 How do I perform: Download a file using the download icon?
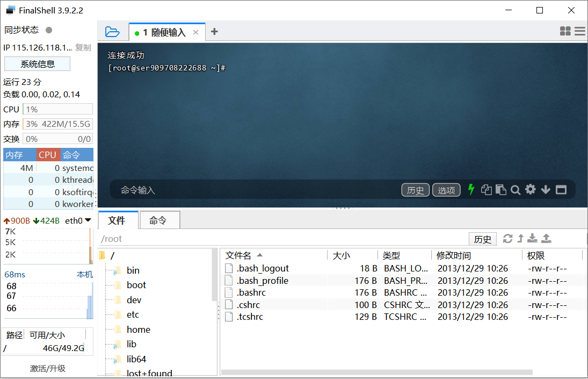pyautogui.click(x=532, y=238)
